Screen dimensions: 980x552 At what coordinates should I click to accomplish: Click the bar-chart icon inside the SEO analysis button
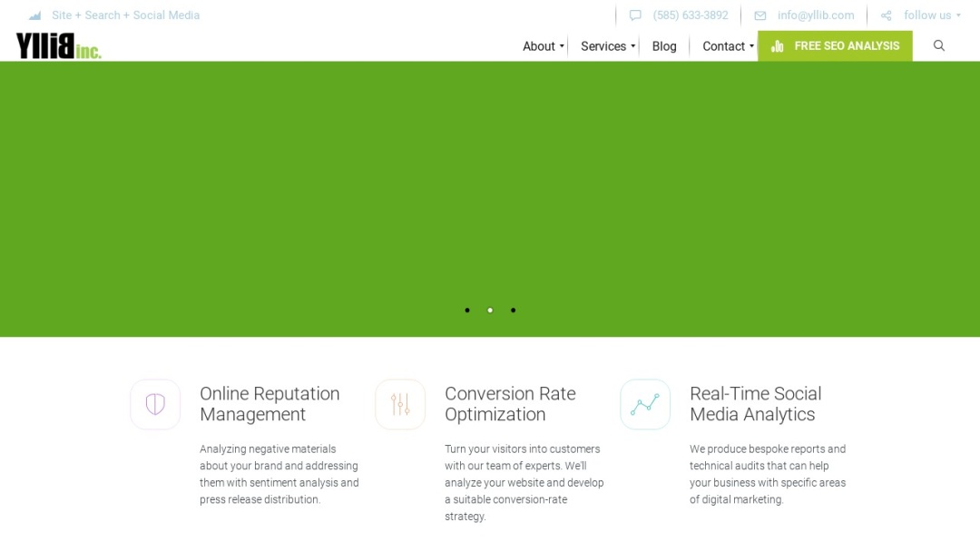779,45
